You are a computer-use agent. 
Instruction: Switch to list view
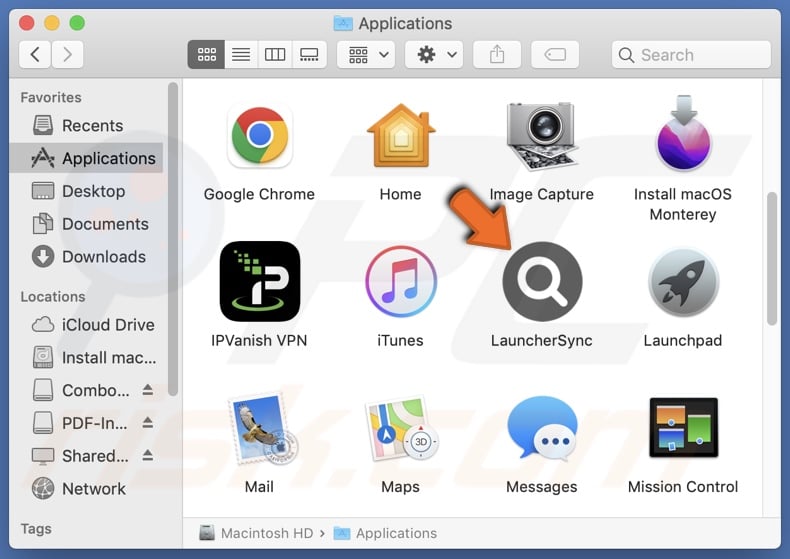pos(241,54)
